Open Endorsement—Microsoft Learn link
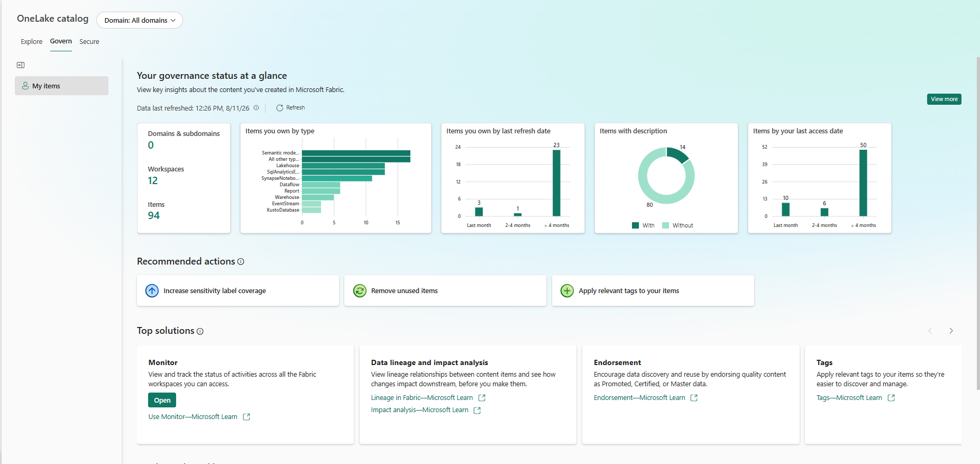Image resolution: width=980 pixels, height=464 pixels. pyautogui.click(x=639, y=398)
